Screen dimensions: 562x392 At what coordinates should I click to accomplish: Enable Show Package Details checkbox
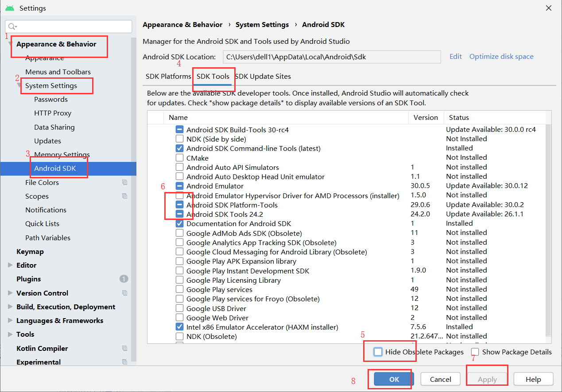click(475, 352)
